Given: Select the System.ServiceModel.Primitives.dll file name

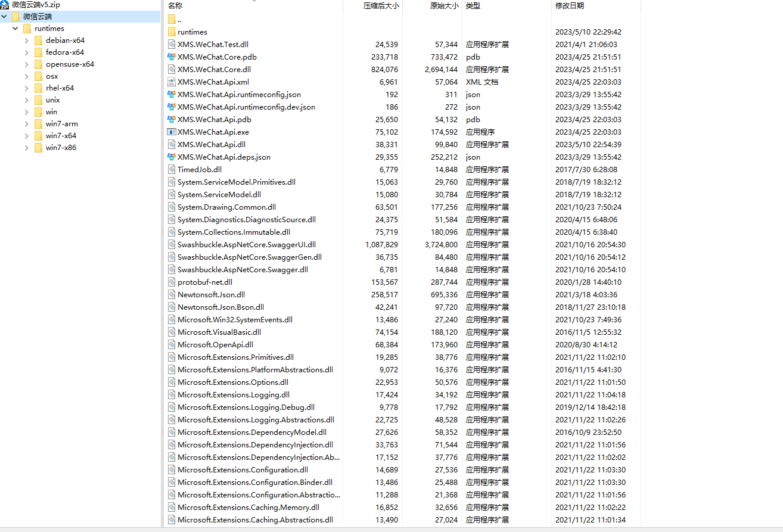Looking at the screenshot, I should 236,182.
